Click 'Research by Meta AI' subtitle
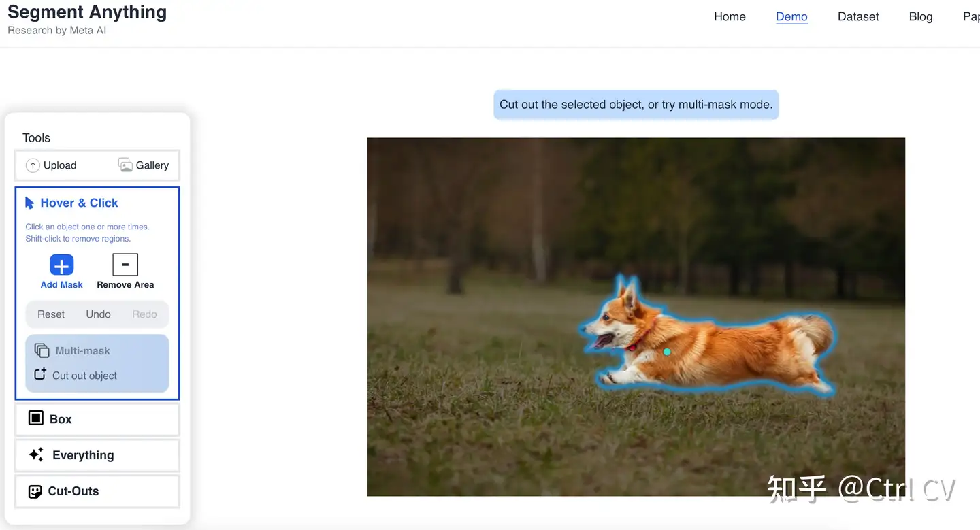Viewport: 980px width, 530px height. click(x=57, y=31)
